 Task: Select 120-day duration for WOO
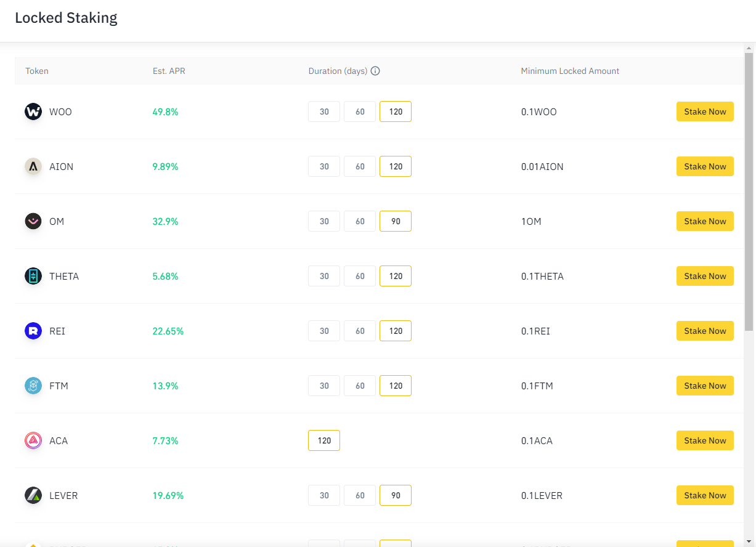click(x=396, y=111)
